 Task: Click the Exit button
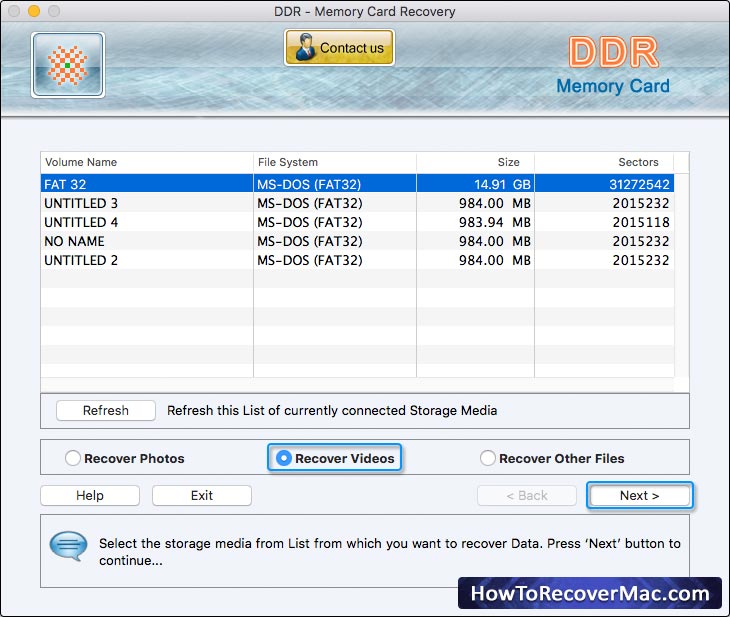(202, 495)
